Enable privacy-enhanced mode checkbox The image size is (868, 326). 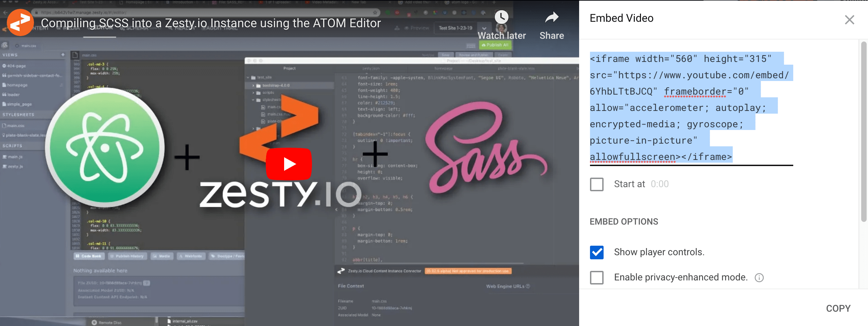597,278
